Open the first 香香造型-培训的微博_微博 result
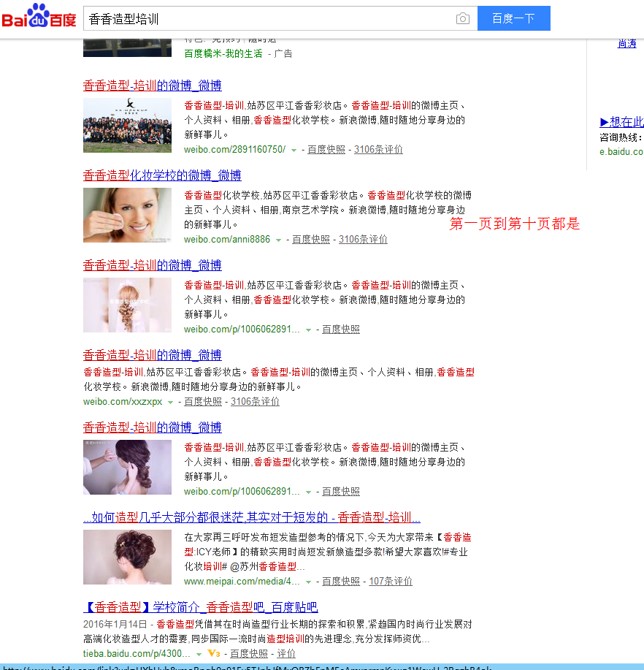This screenshot has height=670, width=644. click(153, 85)
